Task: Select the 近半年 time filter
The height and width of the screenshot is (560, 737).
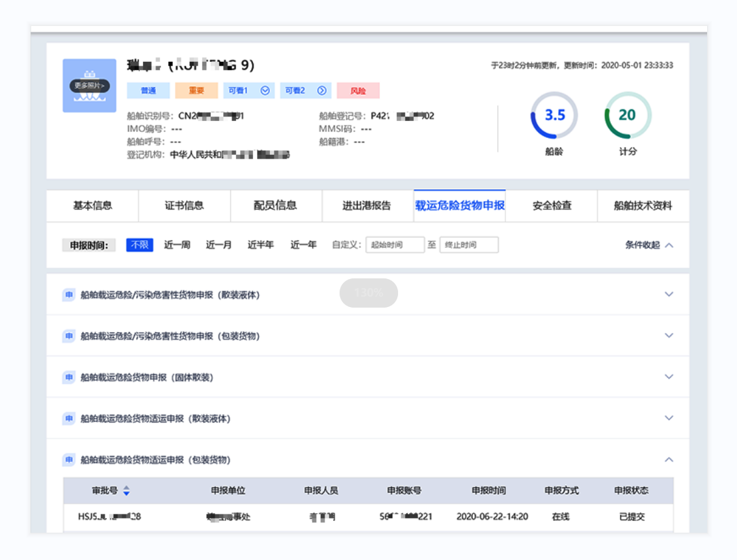Action: coord(260,245)
